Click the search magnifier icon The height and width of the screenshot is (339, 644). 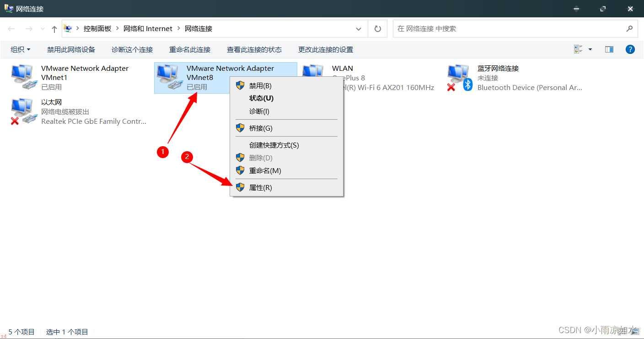click(629, 28)
